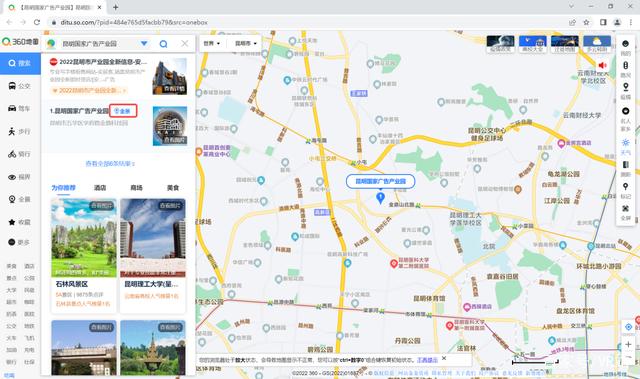Screen dimensions: 640x379
Task: Open the shooting star themed map thumbnail
Action: (564, 44)
